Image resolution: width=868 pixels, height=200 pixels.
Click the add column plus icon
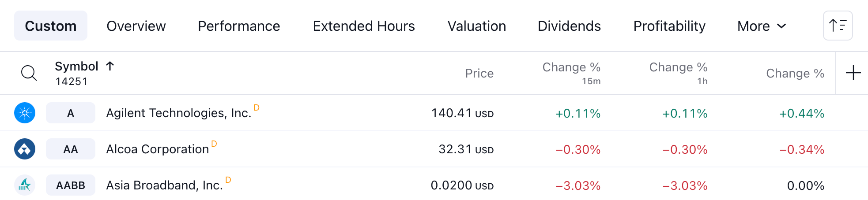point(853,73)
